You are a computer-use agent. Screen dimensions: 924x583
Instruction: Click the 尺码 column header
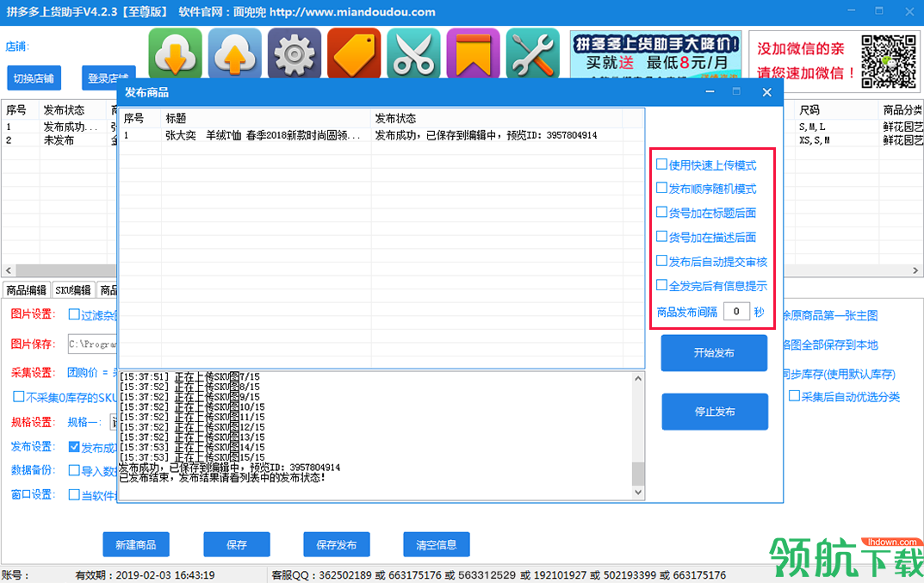click(835, 110)
